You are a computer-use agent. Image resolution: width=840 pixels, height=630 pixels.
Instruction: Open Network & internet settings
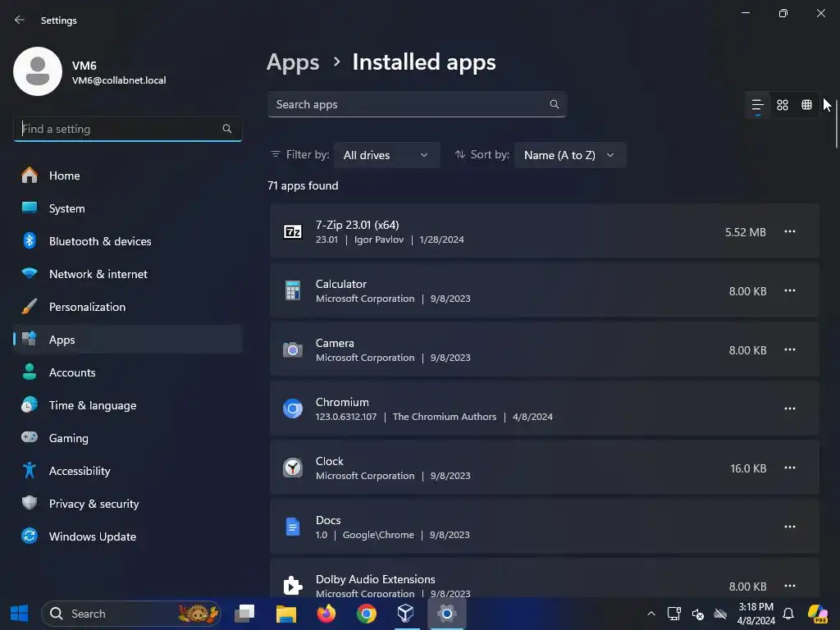click(x=128, y=274)
